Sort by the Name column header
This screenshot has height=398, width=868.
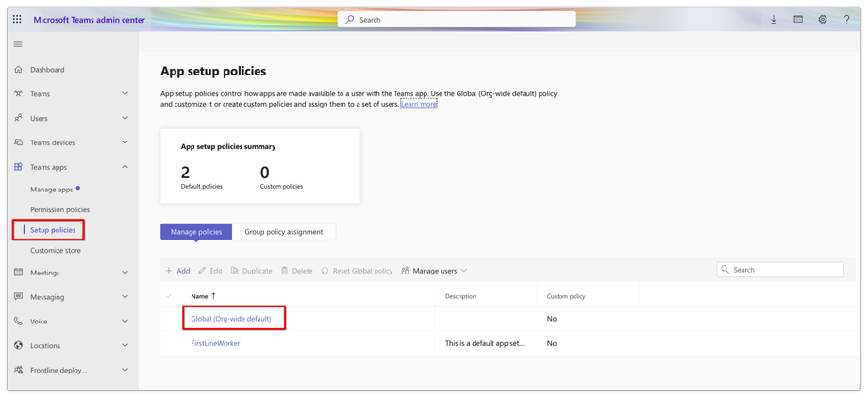pos(199,296)
